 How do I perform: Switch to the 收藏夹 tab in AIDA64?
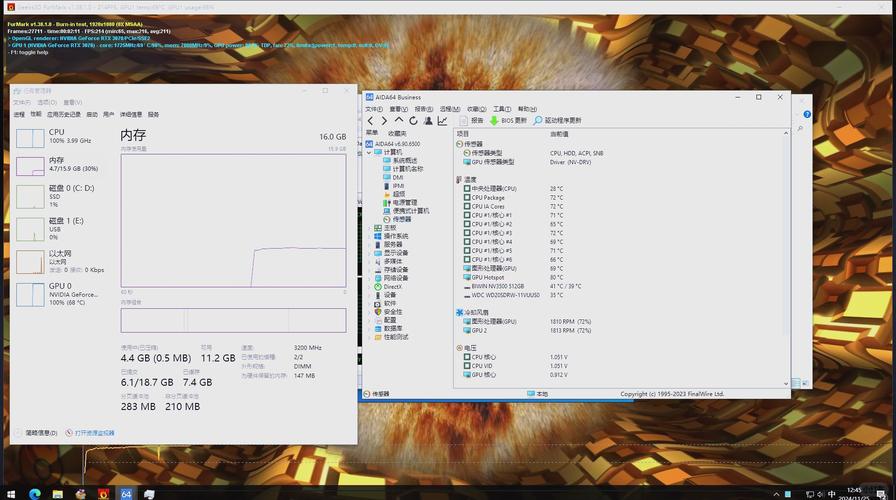click(397, 133)
